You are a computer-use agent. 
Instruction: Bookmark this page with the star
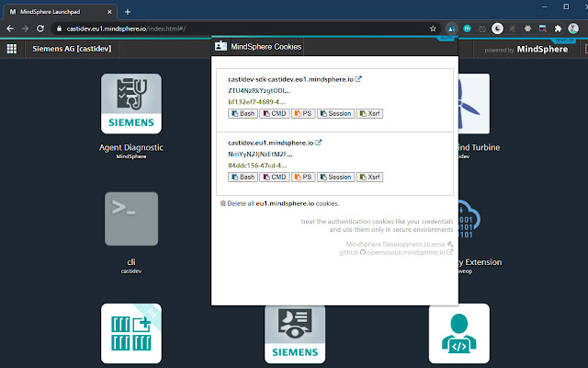coord(433,29)
